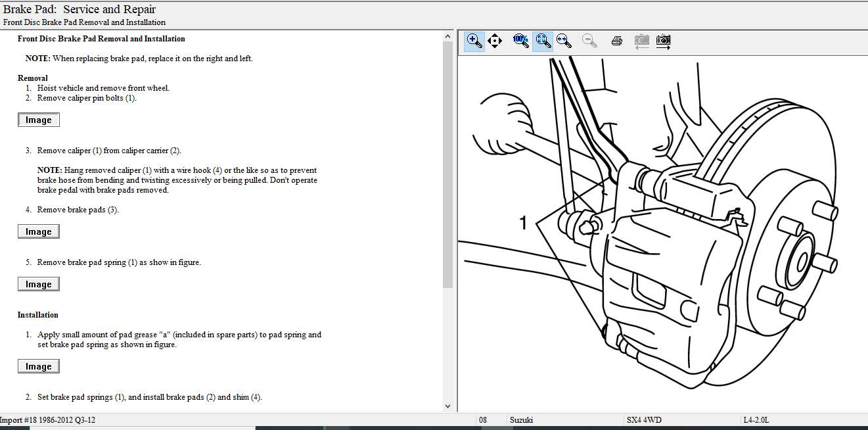Click 'Front Disc Brake Pad Removal and Installation' subtitle
The image size is (868, 430).
[x=84, y=22]
